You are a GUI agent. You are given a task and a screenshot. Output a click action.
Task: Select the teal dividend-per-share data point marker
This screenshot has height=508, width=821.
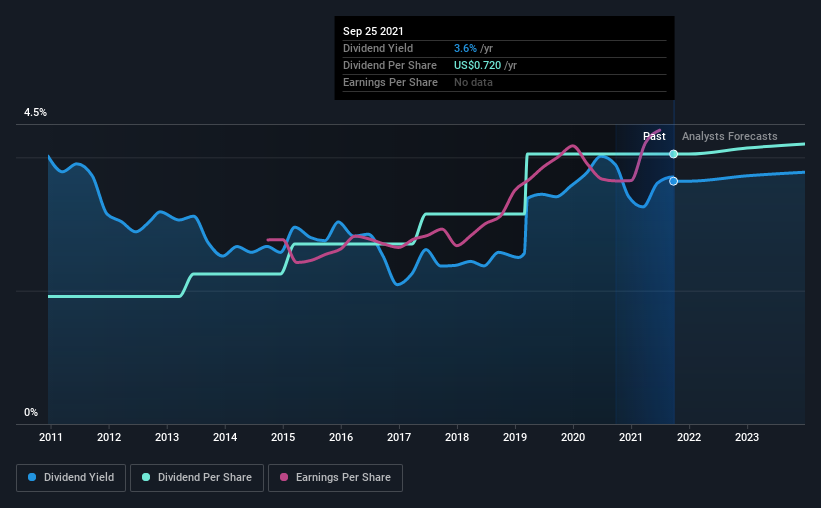[x=674, y=154]
